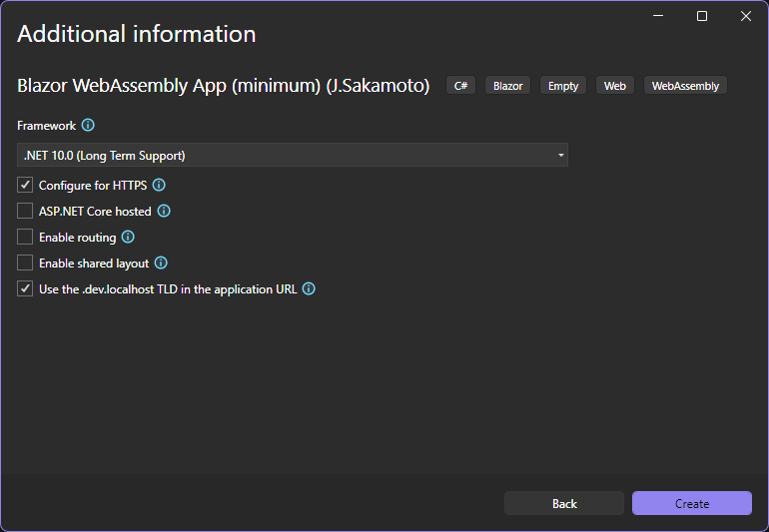Go back with the Back button

tap(564, 504)
